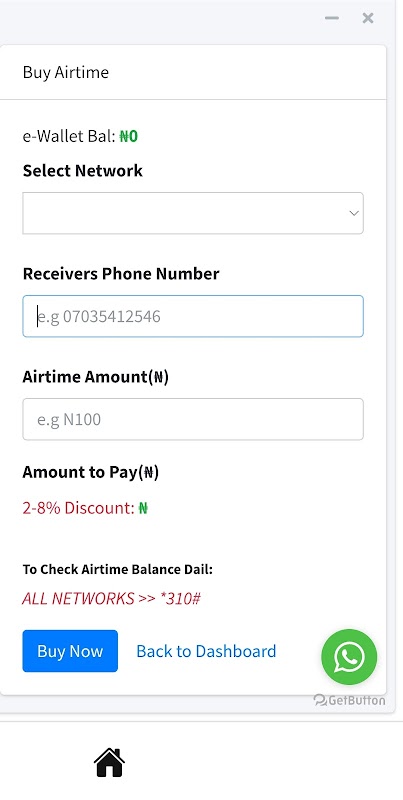The width and height of the screenshot is (403, 800).
Task: Click the Amount to Pay(₦) label
Action: (91, 472)
